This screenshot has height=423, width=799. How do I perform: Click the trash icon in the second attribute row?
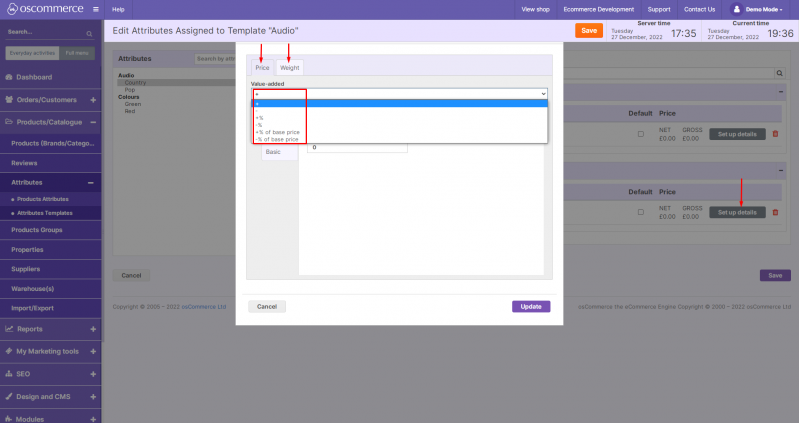(775, 212)
